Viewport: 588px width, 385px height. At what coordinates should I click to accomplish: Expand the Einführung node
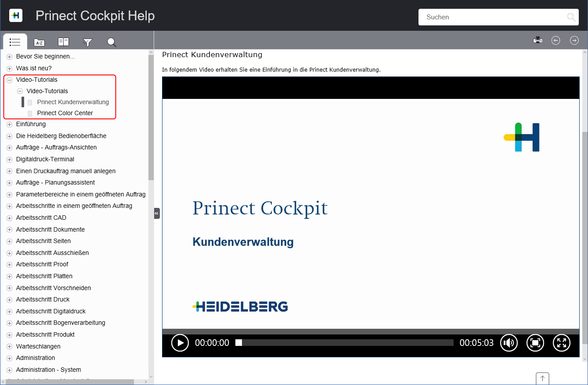tap(10, 124)
